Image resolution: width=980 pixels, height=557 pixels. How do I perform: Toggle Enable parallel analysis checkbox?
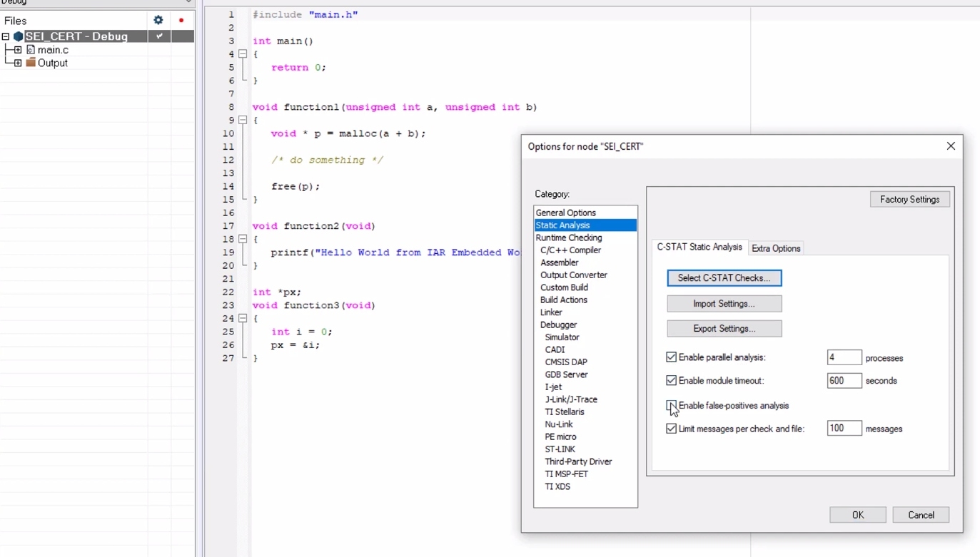tap(671, 357)
